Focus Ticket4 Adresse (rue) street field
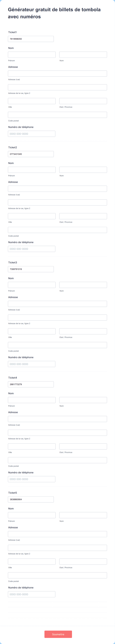Screen dimensions: 115x644 [x=57, y=419]
